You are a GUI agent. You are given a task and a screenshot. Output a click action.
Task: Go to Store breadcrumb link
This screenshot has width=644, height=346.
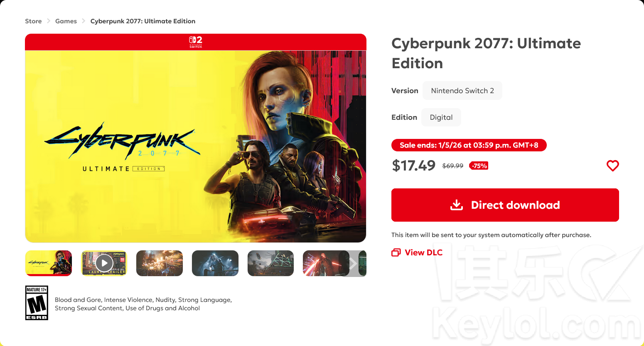[x=33, y=21]
